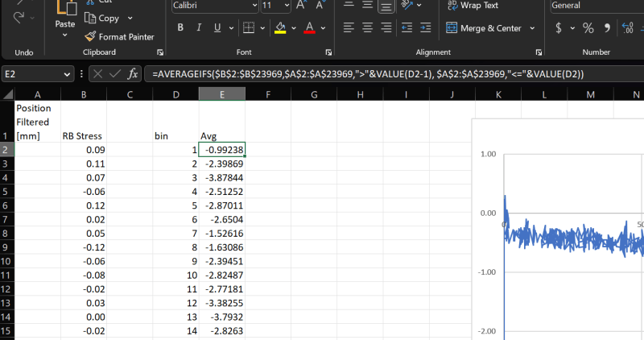Click Merge & Center button
This screenshot has width=644, height=340.
(x=484, y=28)
